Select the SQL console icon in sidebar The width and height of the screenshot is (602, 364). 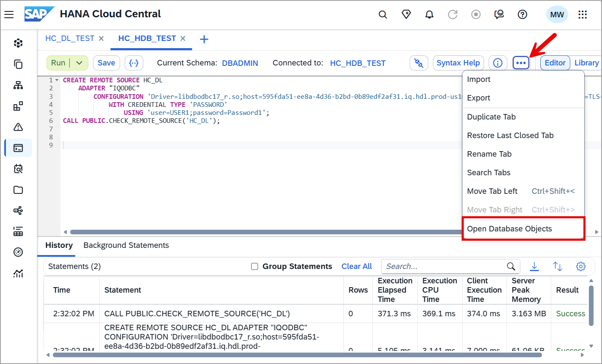[18, 148]
